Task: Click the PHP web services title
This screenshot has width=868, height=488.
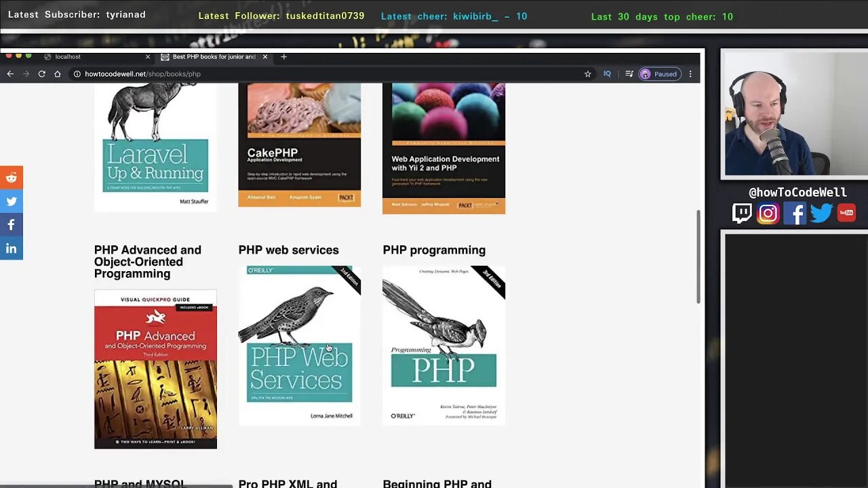Action: [288, 250]
